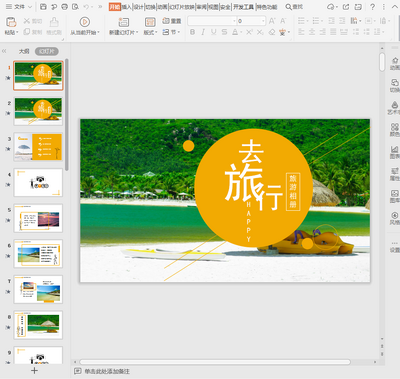Open the font size dropdown
Viewport: 400px width, 379px height.
(263, 21)
